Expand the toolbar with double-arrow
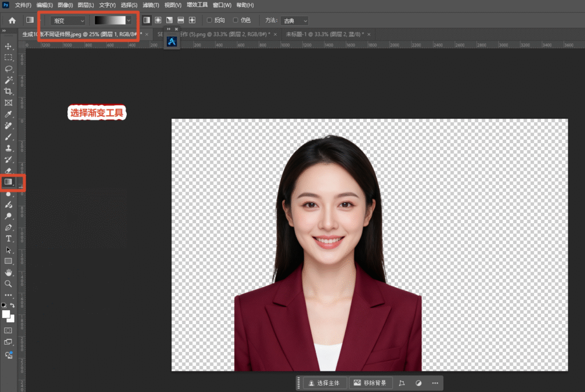 [x=4, y=31]
